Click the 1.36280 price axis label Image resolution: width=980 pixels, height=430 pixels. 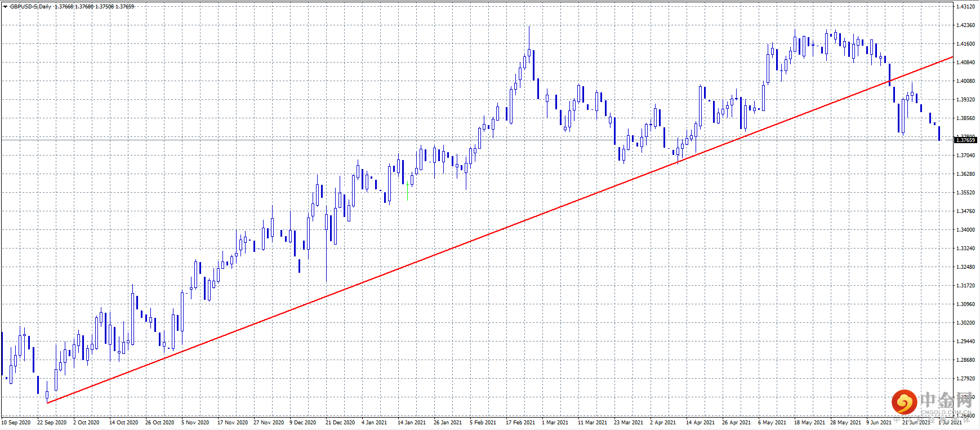pos(965,174)
